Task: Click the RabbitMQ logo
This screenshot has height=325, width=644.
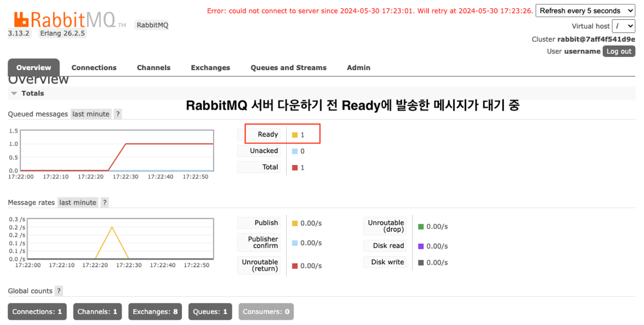Action: pos(69,19)
